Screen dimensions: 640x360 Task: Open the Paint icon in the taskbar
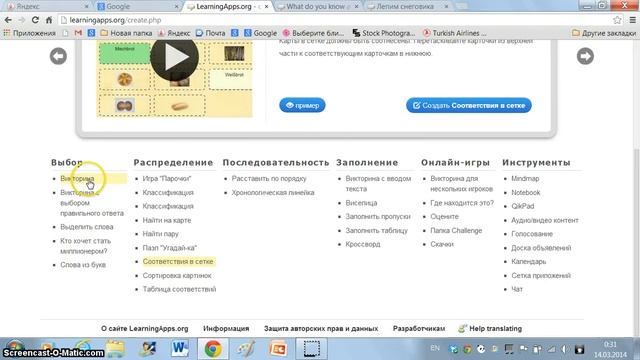tap(246, 349)
